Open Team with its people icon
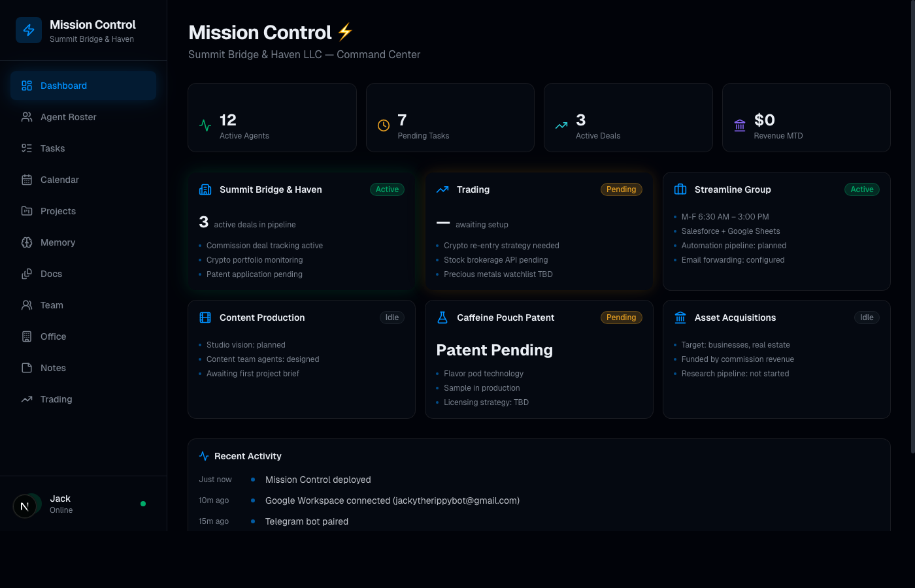 click(x=26, y=305)
